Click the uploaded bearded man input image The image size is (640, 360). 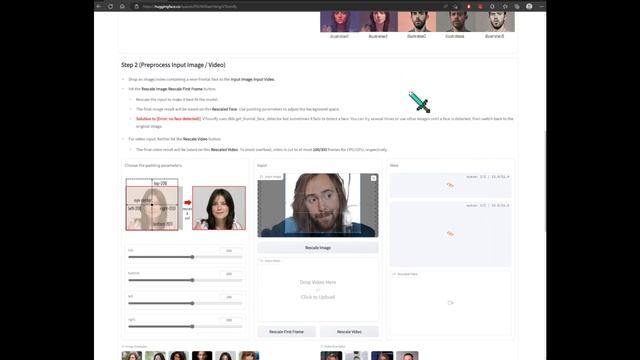(x=318, y=205)
